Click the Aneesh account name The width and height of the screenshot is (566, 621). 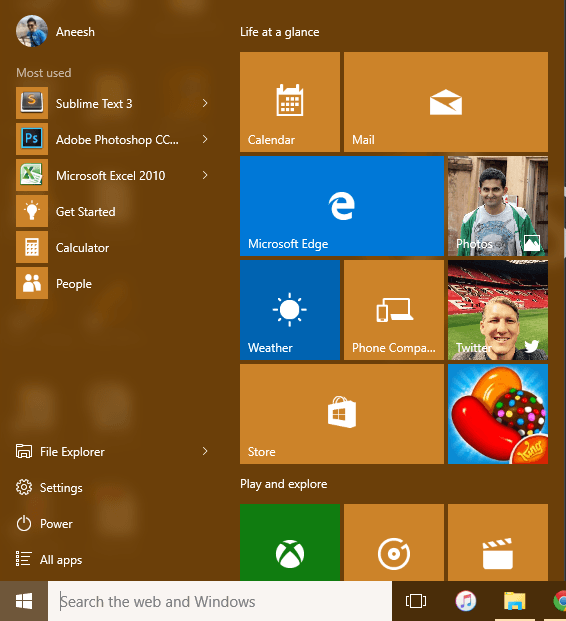[75, 32]
